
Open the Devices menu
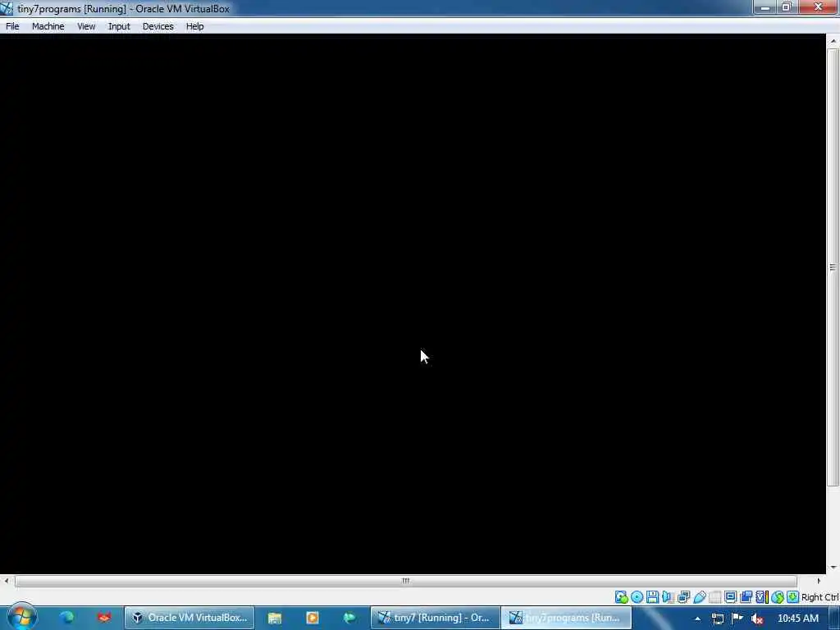point(157,26)
